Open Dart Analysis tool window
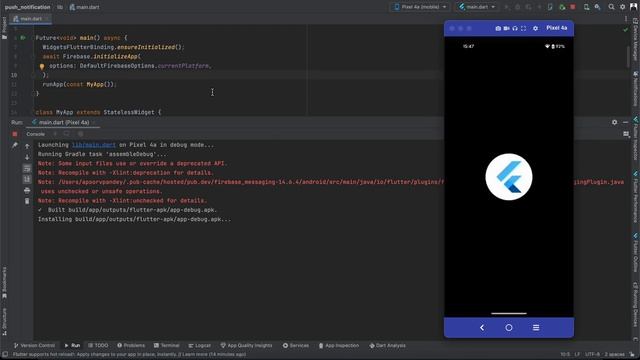Viewport: 640px width, 360px height. 387,345
